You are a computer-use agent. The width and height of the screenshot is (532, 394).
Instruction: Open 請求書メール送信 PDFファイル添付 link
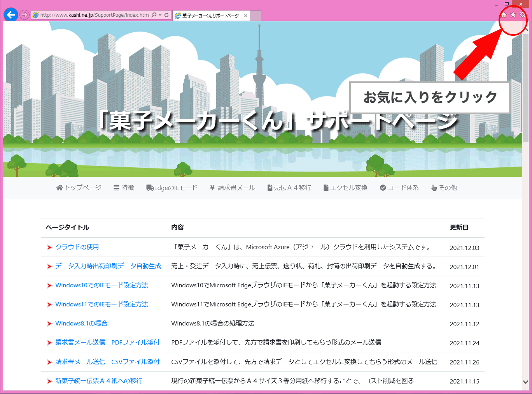pyautogui.click(x=107, y=342)
